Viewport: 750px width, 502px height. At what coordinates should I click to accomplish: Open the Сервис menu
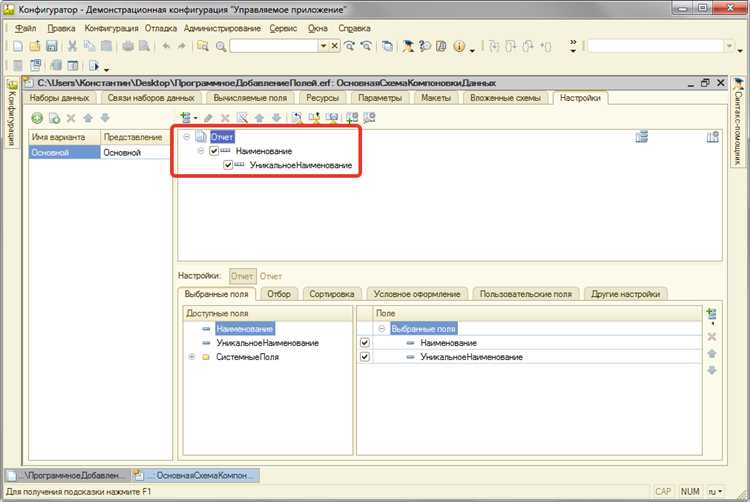pyautogui.click(x=283, y=28)
